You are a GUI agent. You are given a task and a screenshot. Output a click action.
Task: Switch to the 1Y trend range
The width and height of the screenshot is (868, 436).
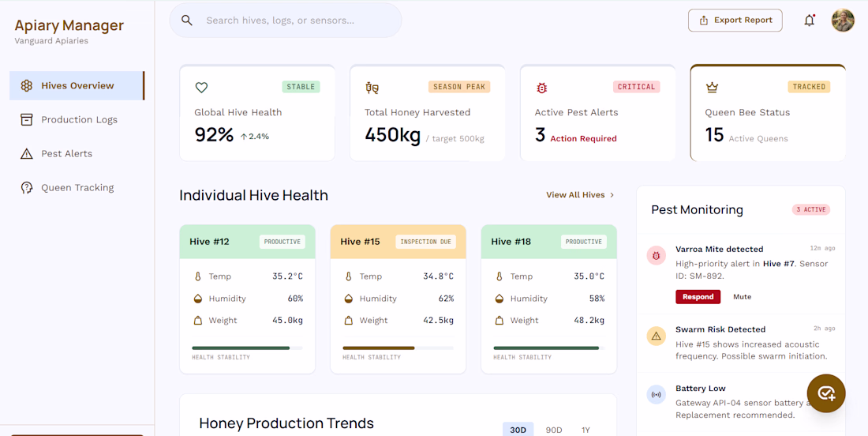[x=586, y=430]
